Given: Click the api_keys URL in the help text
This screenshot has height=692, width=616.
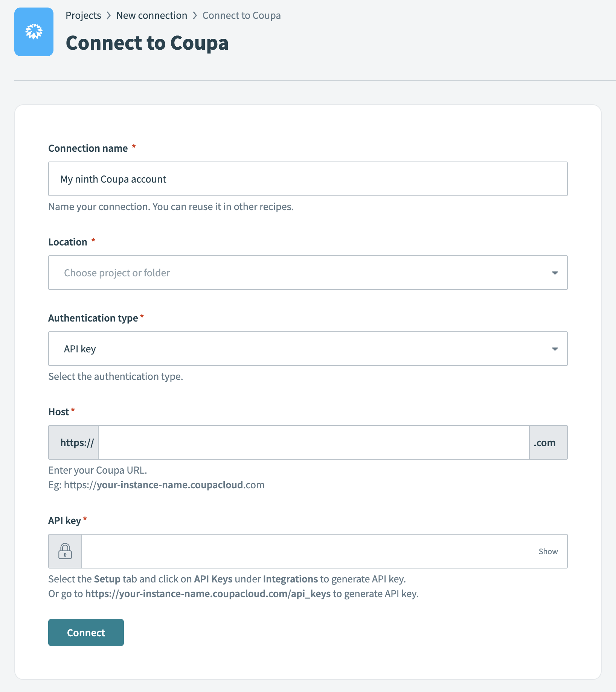Looking at the screenshot, I should click(x=208, y=594).
